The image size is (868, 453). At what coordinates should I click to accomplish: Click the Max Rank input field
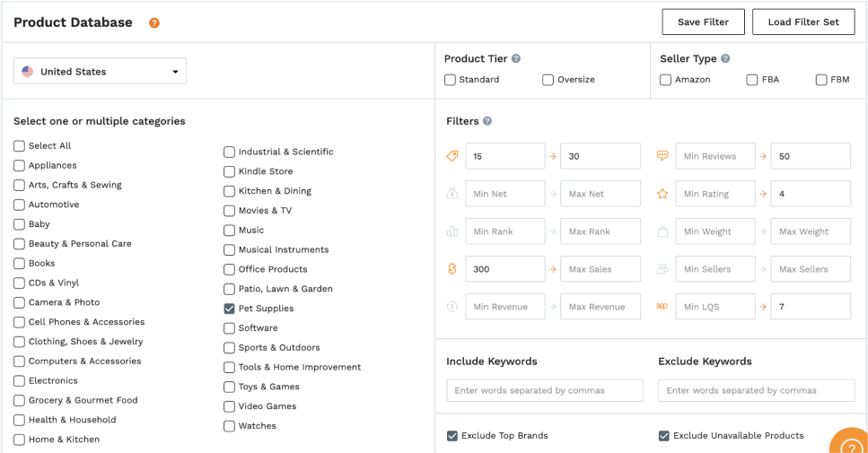(x=601, y=231)
